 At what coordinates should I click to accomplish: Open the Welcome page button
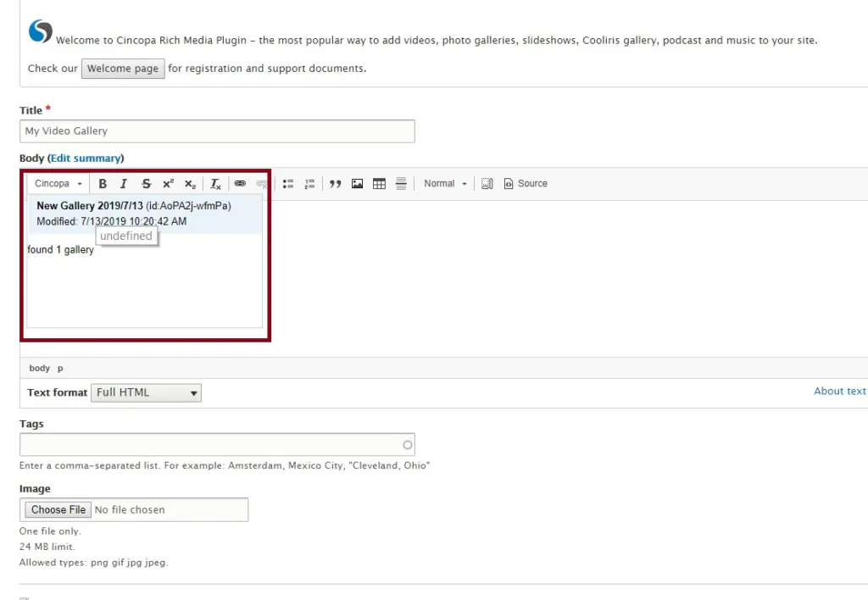pyautogui.click(x=123, y=69)
